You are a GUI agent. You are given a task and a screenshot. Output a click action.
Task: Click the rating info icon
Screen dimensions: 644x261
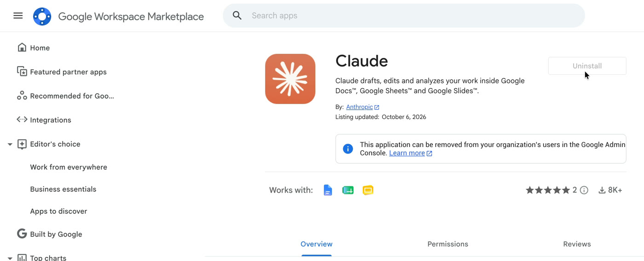(x=584, y=190)
